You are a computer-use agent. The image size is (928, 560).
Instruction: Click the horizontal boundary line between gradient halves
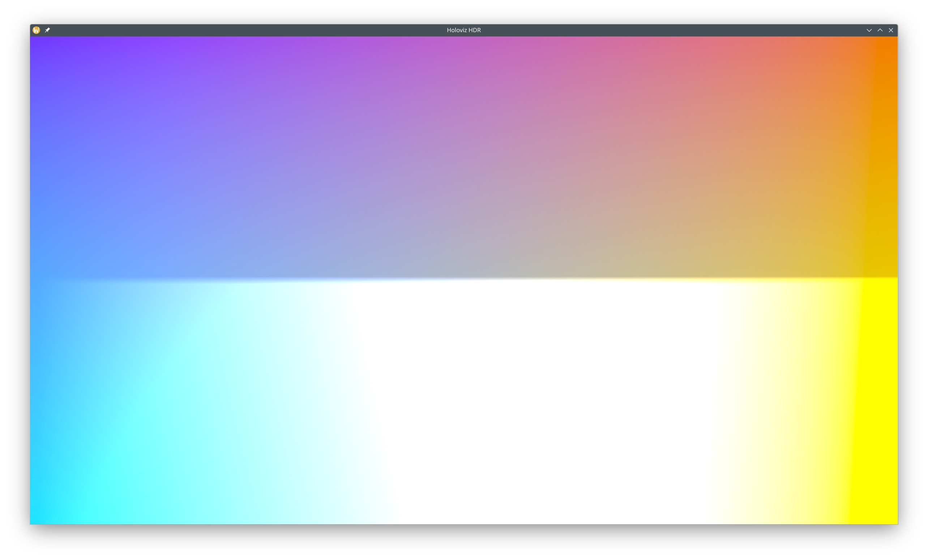coord(463,279)
